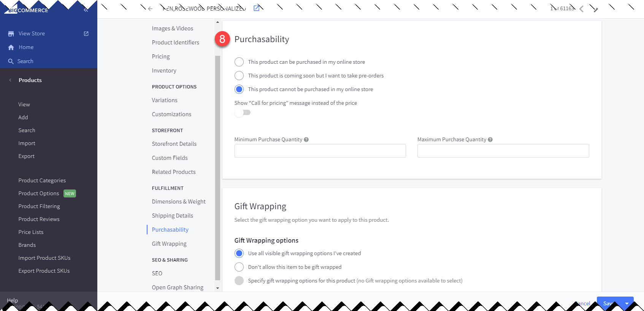Select 'Don't allow this item to be gift wrapped'
Viewport: 644px width, 311px height.
239,267
